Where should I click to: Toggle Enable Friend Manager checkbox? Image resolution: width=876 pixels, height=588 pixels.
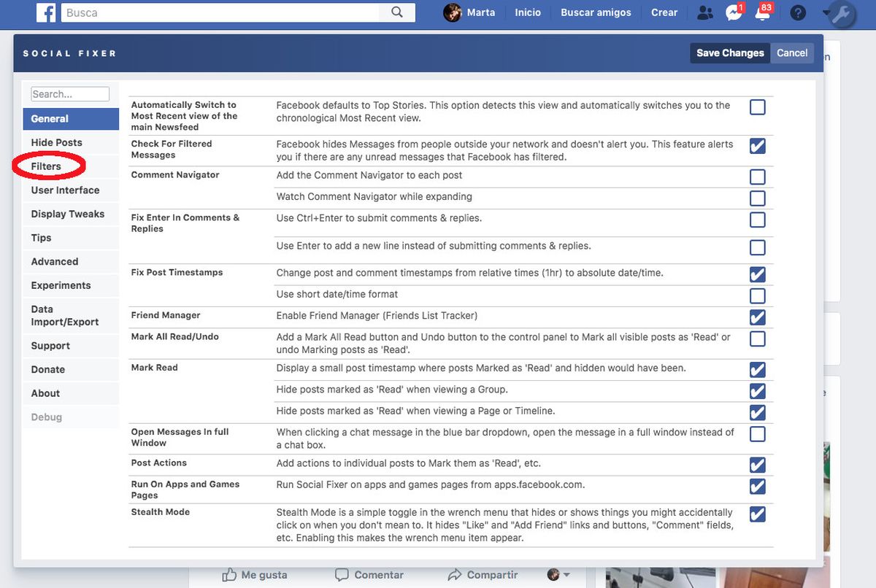[758, 317]
